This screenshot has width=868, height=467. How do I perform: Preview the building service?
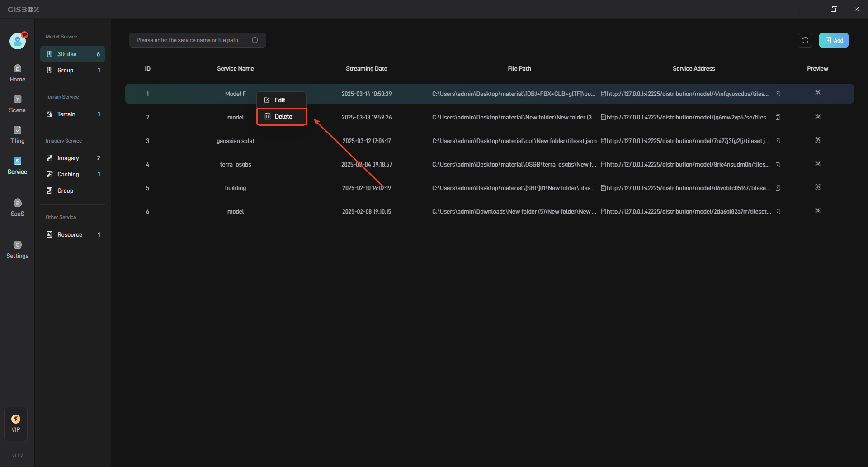pos(818,187)
